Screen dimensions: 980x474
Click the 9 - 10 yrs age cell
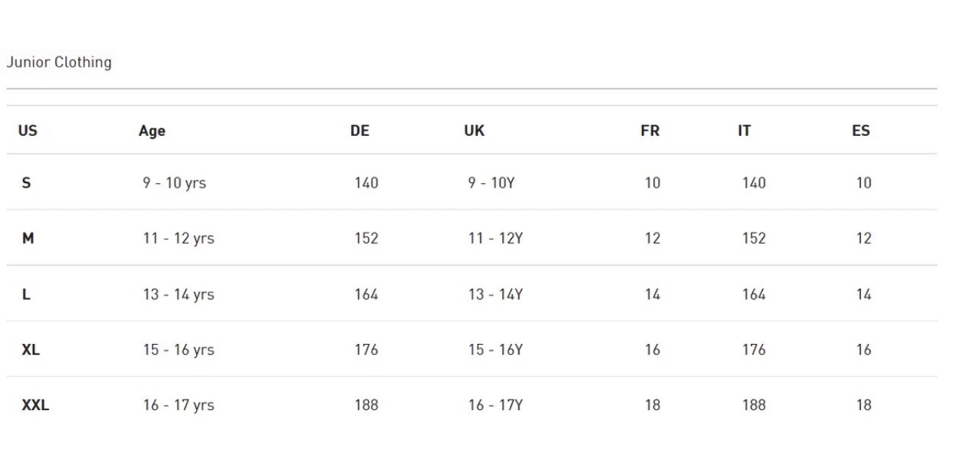(174, 183)
